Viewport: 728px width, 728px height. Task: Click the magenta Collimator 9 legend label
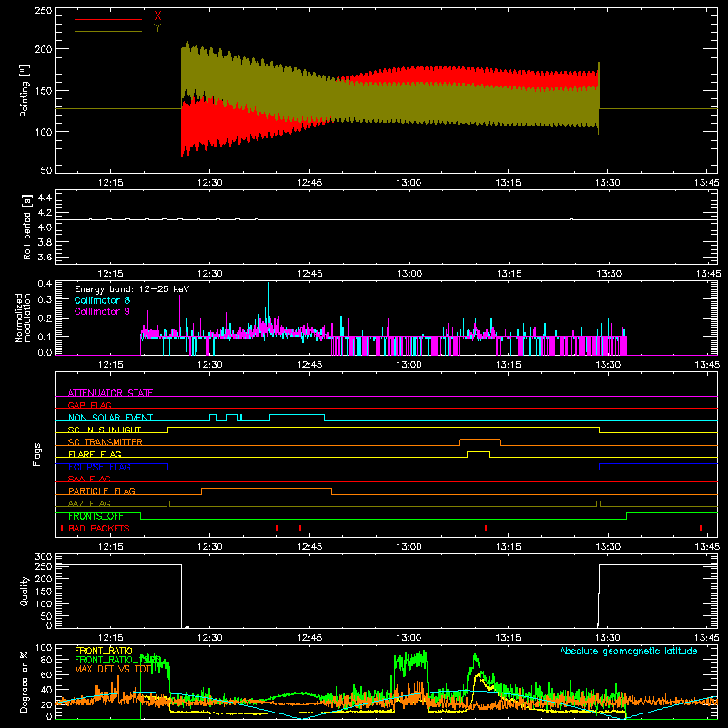point(102,311)
